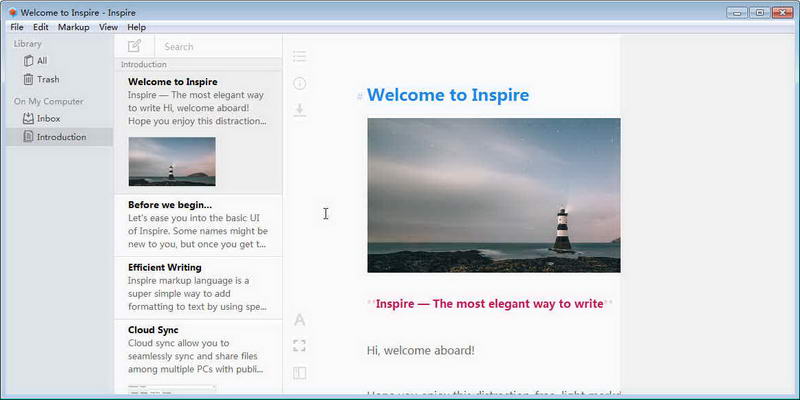Click the Introduction document icon
This screenshot has height=400, width=800.
click(x=28, y=137)
